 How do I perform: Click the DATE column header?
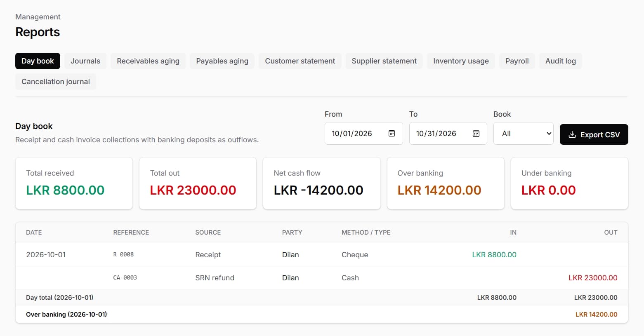34,233
